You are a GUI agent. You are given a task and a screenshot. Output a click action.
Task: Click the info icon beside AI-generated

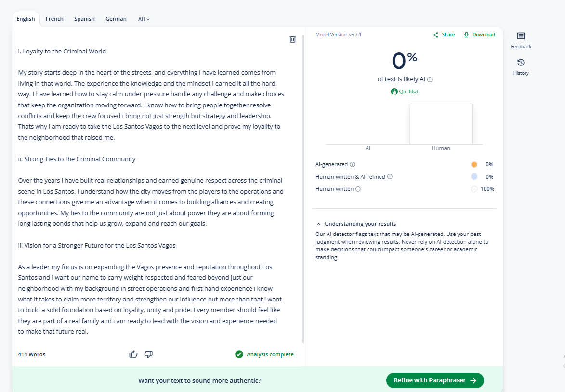[353, 165]
